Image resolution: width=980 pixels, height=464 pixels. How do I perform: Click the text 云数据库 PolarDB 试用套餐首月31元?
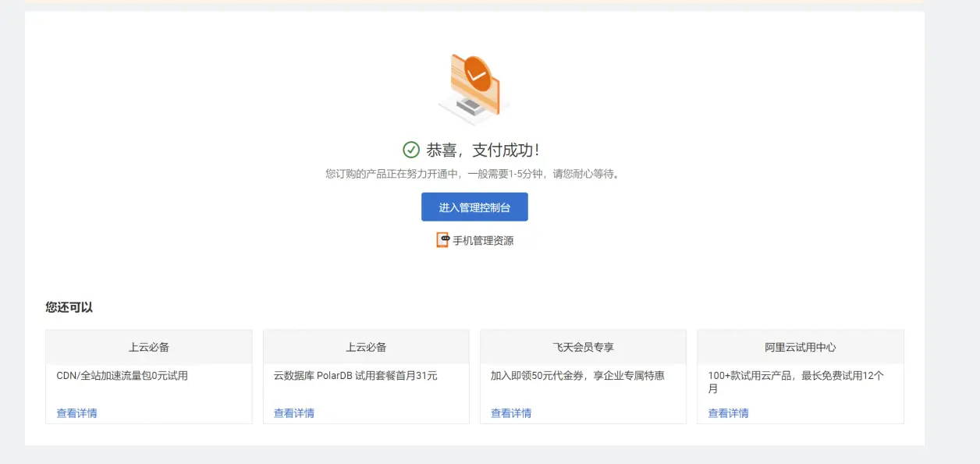click(356, 376)
